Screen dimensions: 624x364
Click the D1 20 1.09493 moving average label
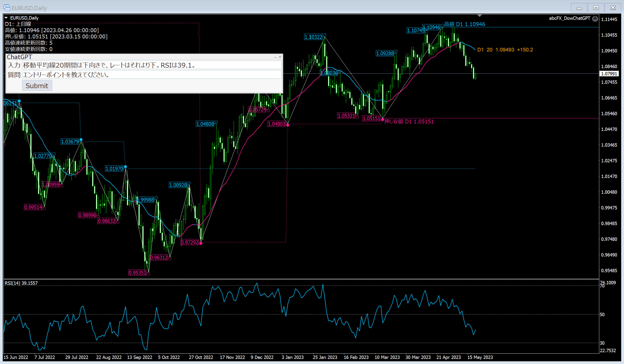tap(505, 50)
